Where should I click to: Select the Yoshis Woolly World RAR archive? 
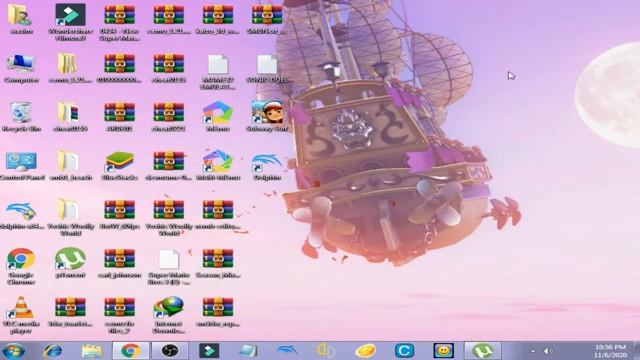(x=169, y=217)
